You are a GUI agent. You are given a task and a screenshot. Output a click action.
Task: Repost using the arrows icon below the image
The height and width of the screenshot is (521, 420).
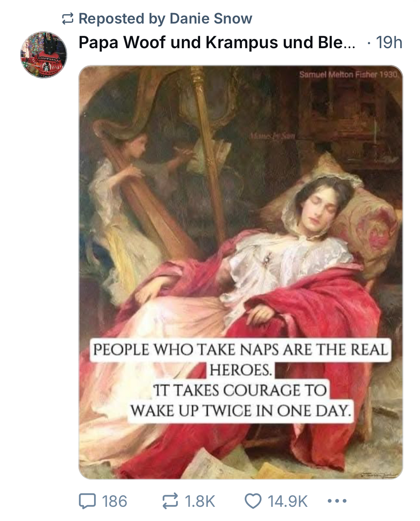point(170,501)
